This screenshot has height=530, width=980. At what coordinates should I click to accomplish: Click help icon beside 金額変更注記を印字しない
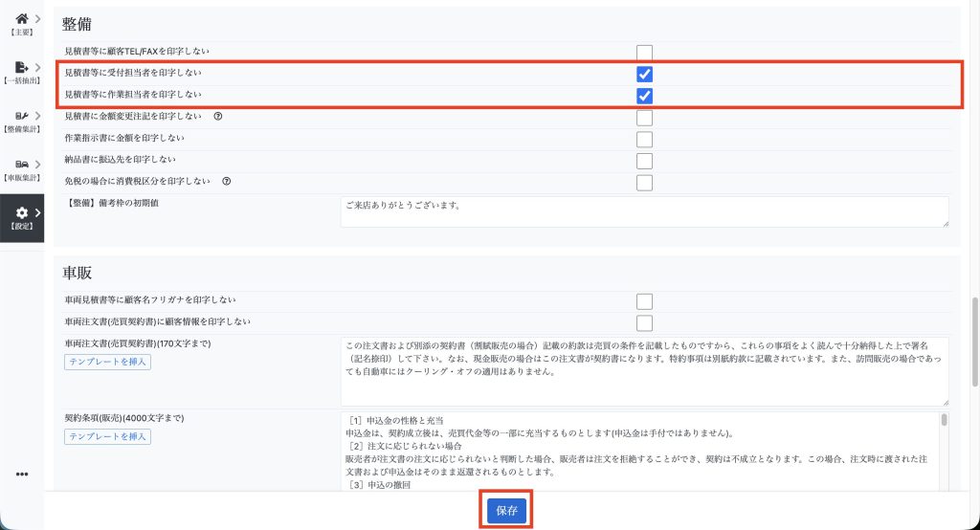click(217, 117)
